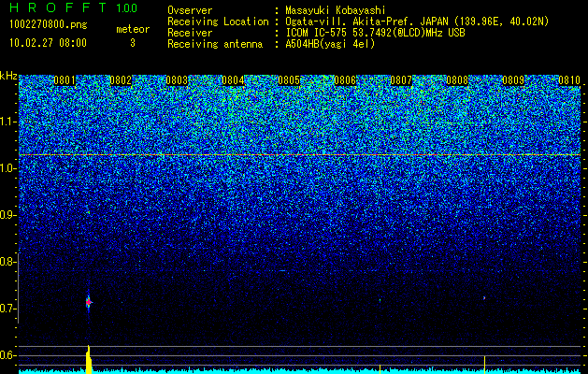The width and height of the screenshot is (588, 374).
Task: Click the 0.9 frequency axis label
Action: [8, 215]
